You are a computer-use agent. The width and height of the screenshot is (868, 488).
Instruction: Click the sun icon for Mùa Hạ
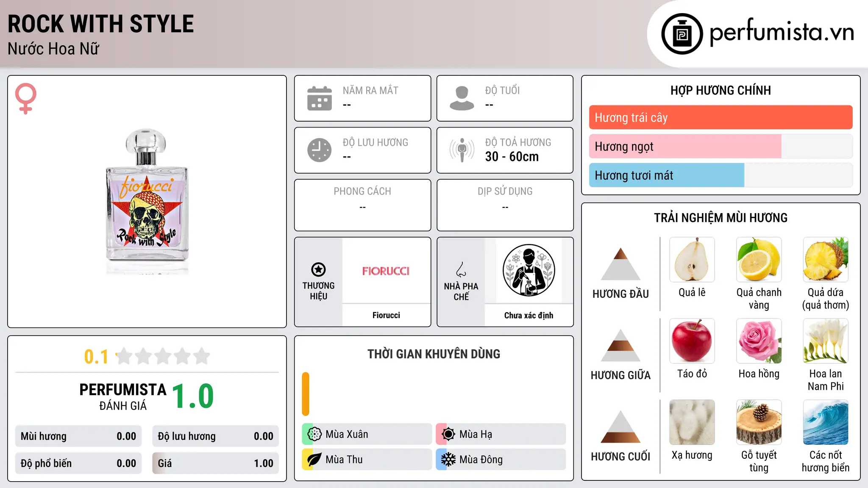[x=448, y=434]
